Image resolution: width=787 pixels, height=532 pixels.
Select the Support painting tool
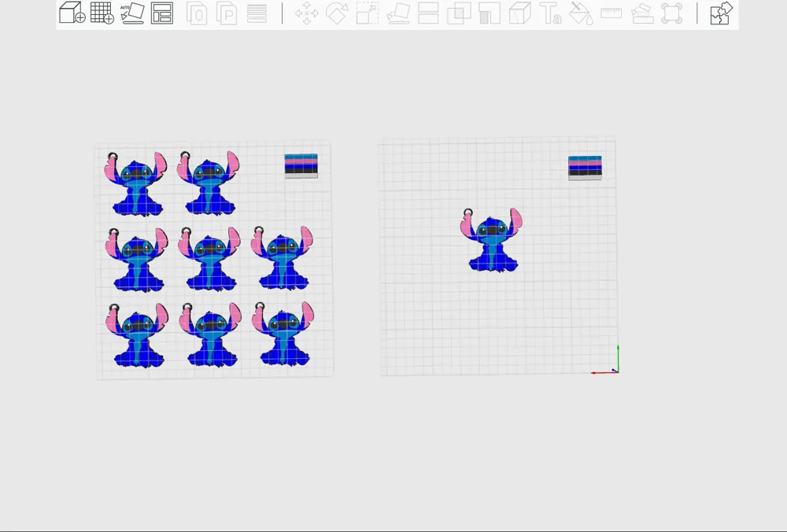coord(490,13)
